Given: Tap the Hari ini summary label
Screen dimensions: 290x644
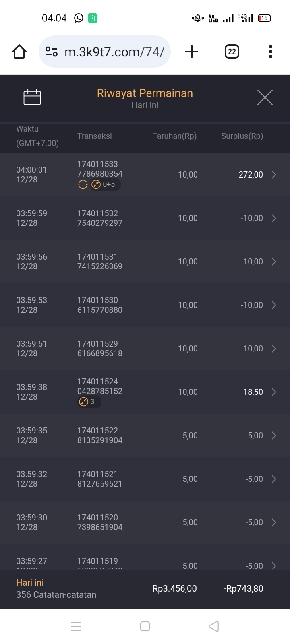Looking at the screenshot, I should pyautogui.click(x=30, y=582).
